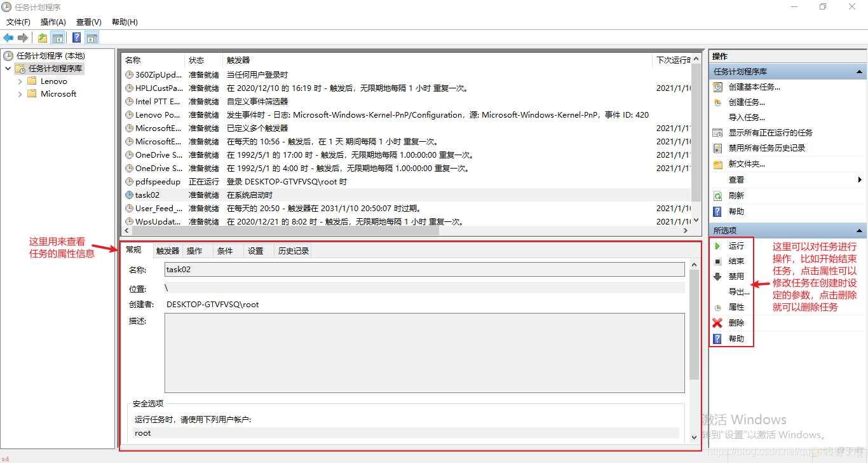Click 导出... in the selected item actions

pos(739,292)
